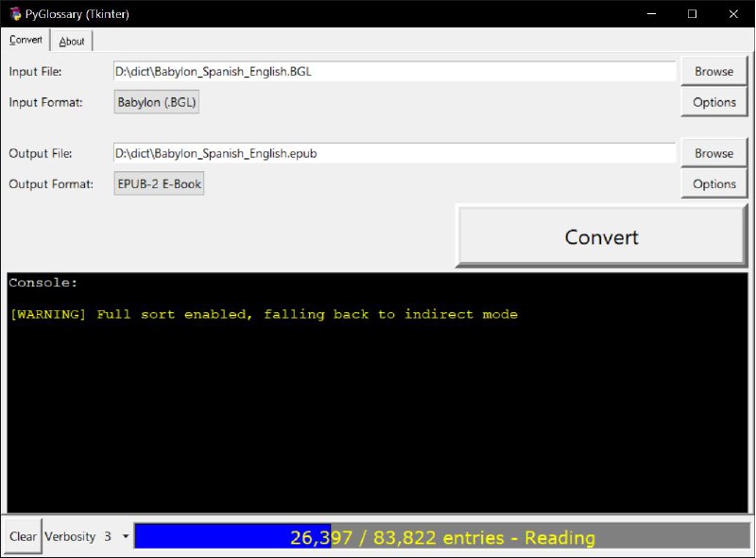
Task: Click the PyGlossary (Tkinter) title bar text
Action: pos(77,13)
